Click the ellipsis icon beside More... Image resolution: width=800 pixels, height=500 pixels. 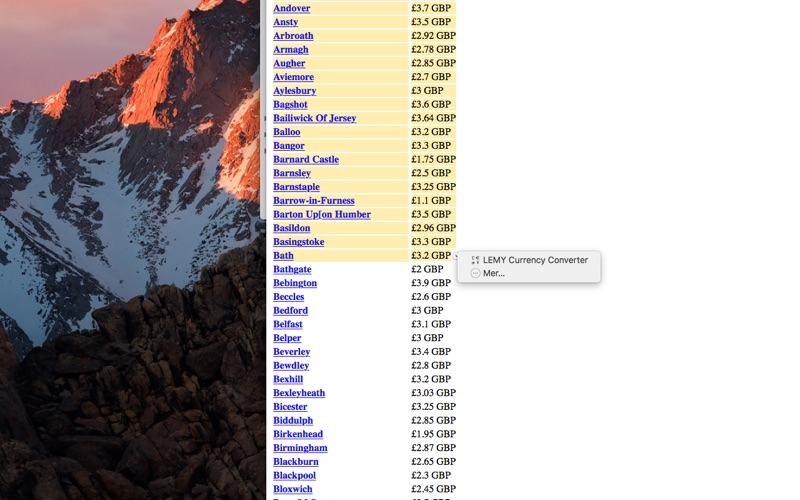(x=475, y=273)
